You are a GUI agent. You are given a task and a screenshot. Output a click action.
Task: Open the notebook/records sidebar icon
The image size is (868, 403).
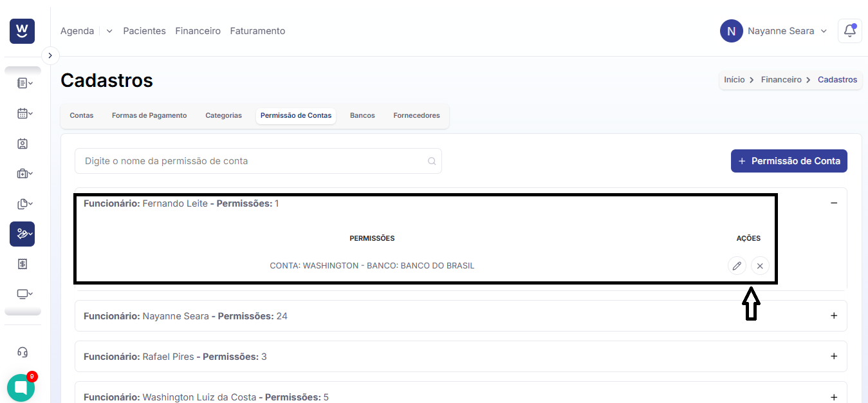(24, 83)
